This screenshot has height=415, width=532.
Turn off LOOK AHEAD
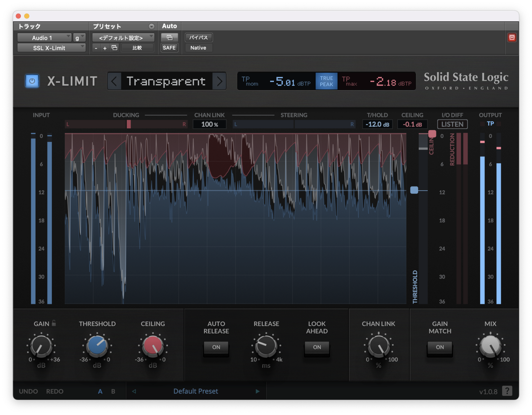point(316,348)
